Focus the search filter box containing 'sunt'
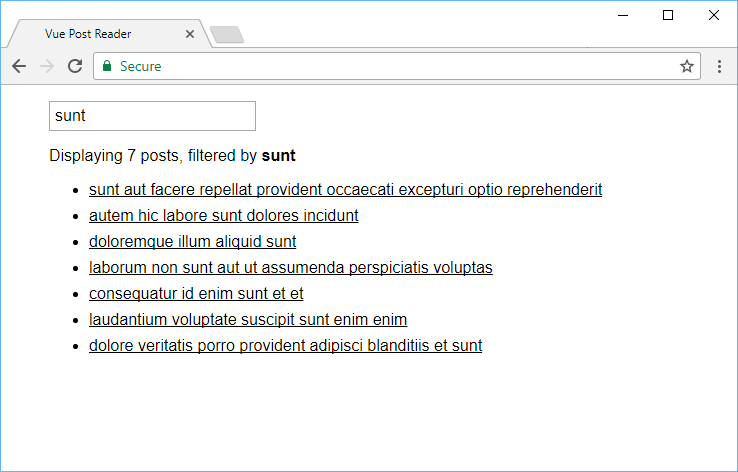Image resolution: width=738 pixels, height=472 pixels. pyautogui.click(x=152, y=116)
